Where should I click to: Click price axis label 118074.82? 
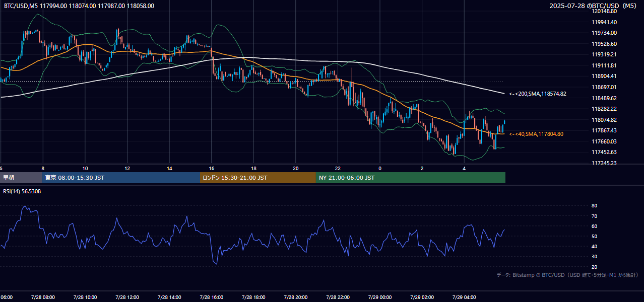coord(604,120)
